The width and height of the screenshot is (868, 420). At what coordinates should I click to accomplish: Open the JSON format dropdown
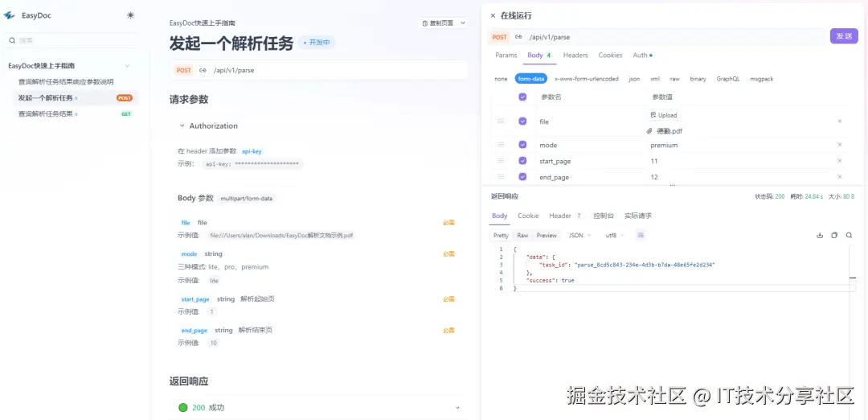coord(580,236)
